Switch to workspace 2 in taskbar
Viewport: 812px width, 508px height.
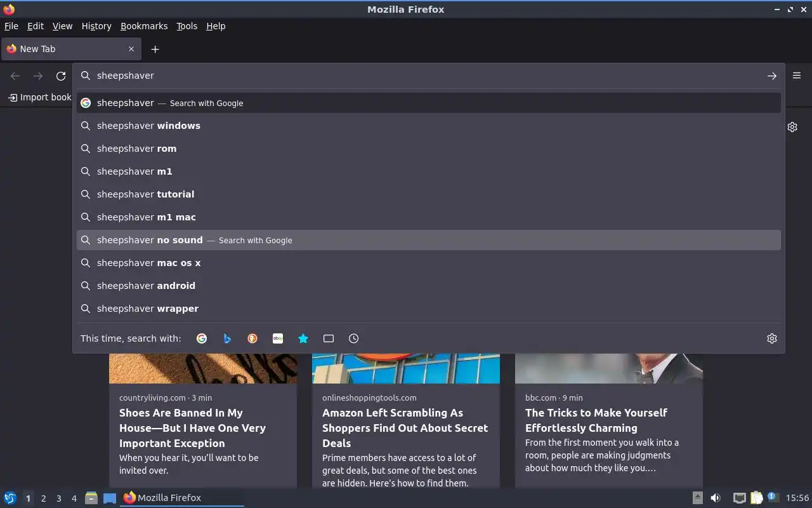43,498
